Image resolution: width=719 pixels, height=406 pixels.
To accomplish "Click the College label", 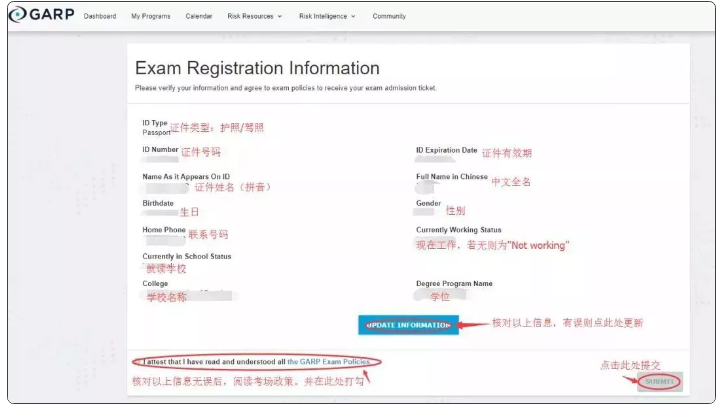I will point(155,284).
